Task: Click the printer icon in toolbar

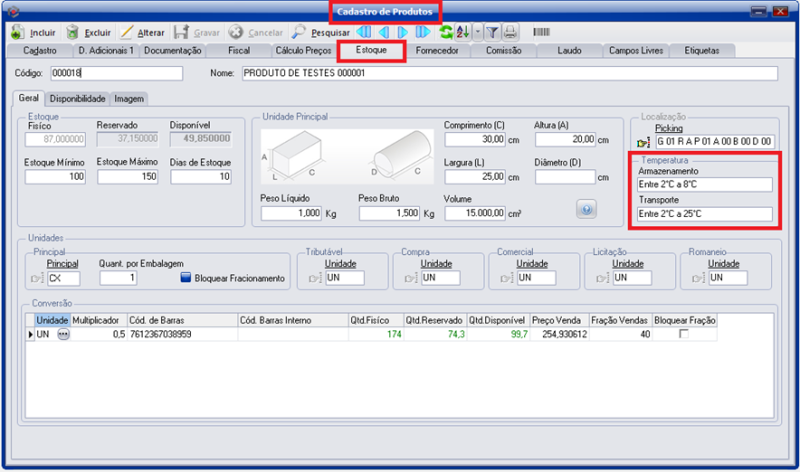Action: point(510,32)
